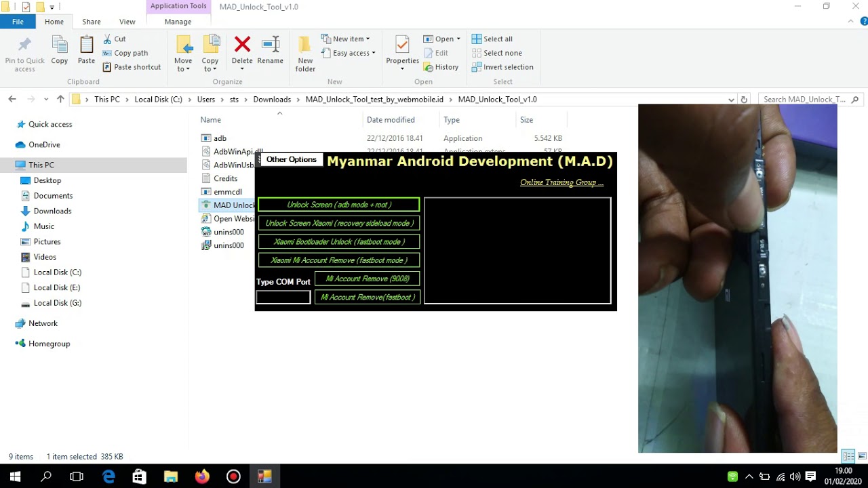Click Xiaomi Bootloader Unlock fastboot button

(x=339, y=241)
